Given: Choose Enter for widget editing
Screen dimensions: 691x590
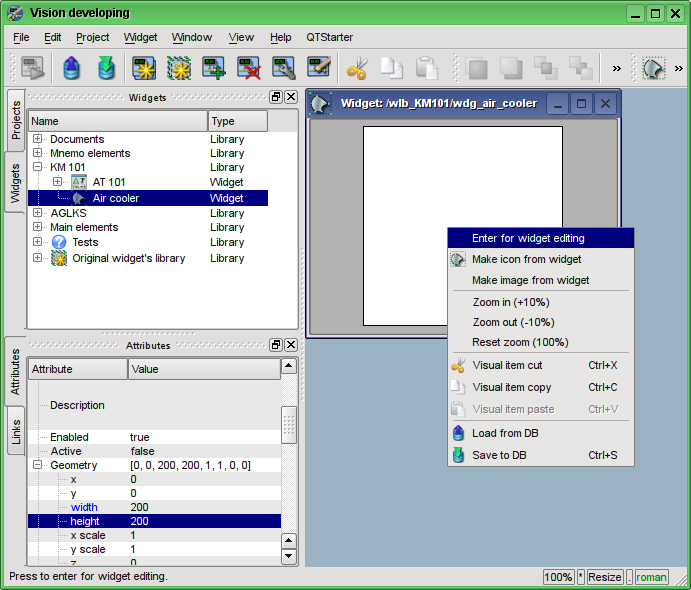Looking at the screenshot, I should click(528, 238).
